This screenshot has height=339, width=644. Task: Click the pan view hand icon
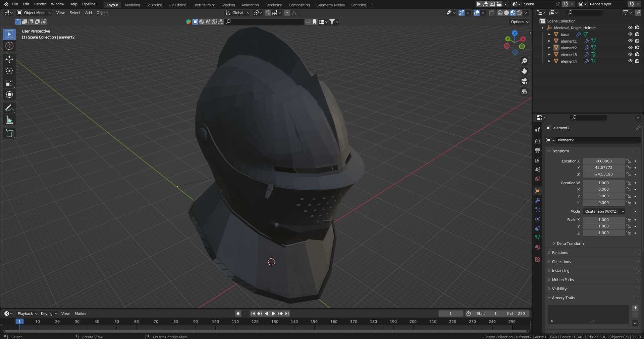point(524,71)
